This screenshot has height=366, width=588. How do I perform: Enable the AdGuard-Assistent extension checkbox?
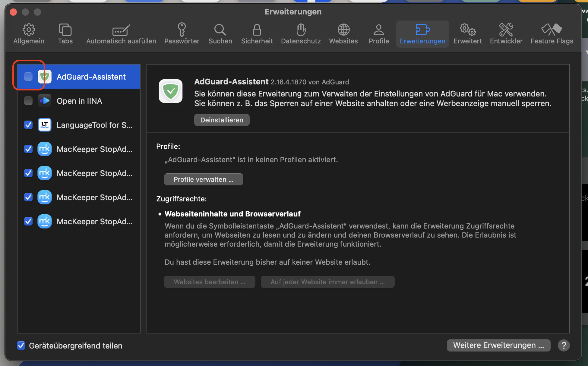(x=28, y=77)
